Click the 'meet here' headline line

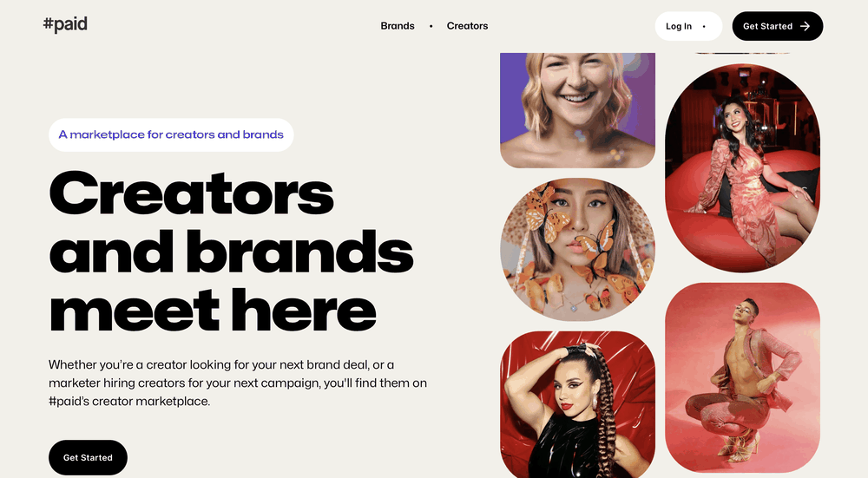coord(213,311)
